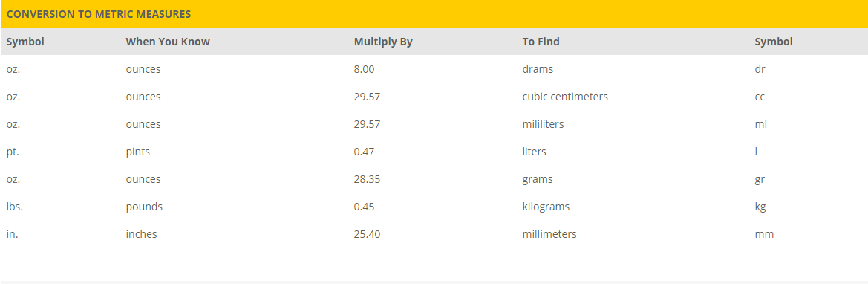The height and width of the screenshot is (284, 868).
Task: Click the "Multiply By" column header
Action: pyautogui.click(x=383, y=42)
